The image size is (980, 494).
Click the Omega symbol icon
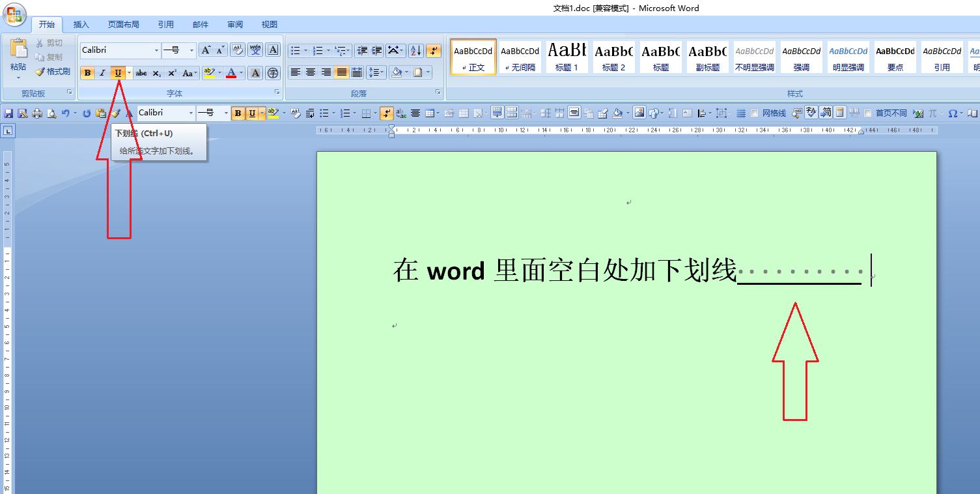coord(952,113)
